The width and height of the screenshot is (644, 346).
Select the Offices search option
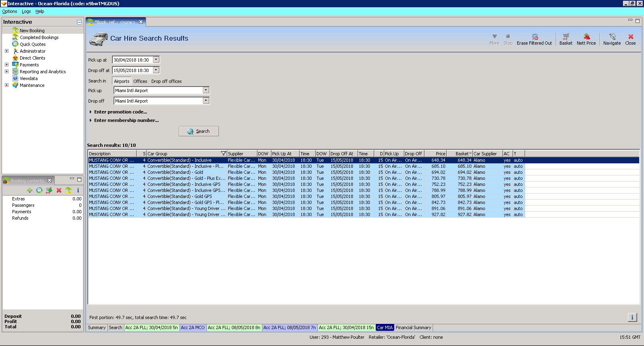click(x=140, y=81)
